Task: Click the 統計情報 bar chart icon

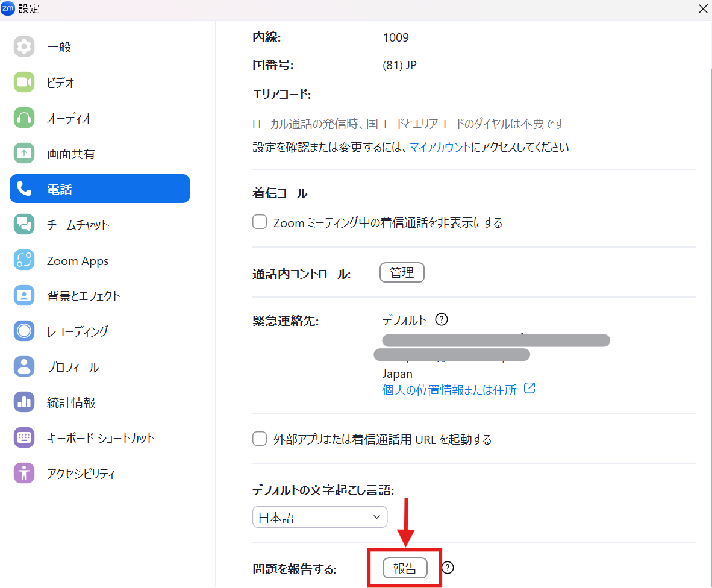Action: coord(24,402)
